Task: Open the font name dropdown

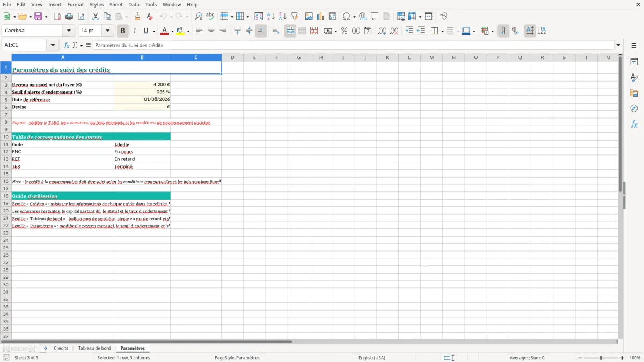Action: click(69, 31)
